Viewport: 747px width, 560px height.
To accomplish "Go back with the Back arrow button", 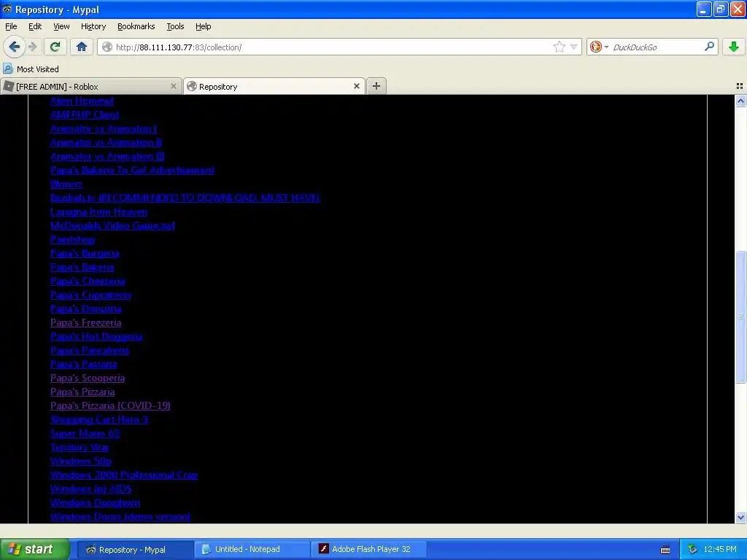I will point(15,47).
